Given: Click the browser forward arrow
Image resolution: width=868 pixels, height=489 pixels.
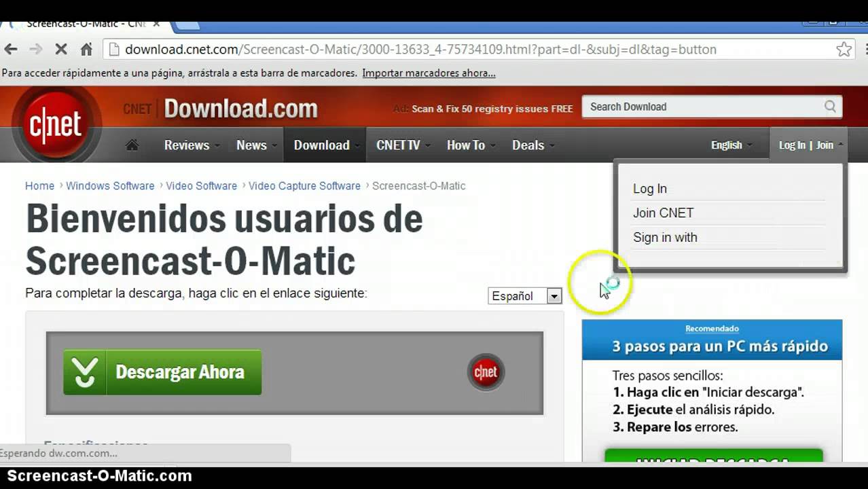Looking at the screenshot, I should pos(36,49).
